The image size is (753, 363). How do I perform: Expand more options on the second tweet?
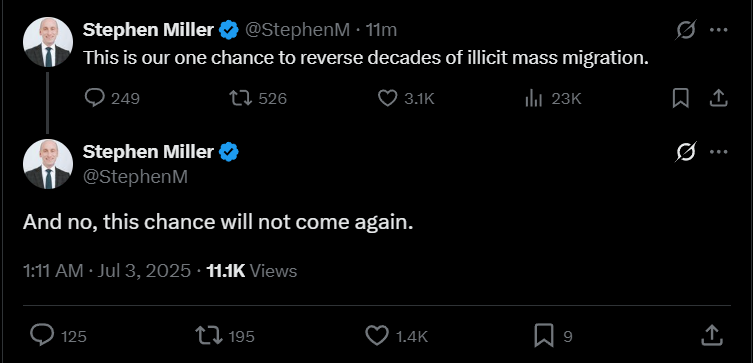pyautogui.click(x=718, y=152)
